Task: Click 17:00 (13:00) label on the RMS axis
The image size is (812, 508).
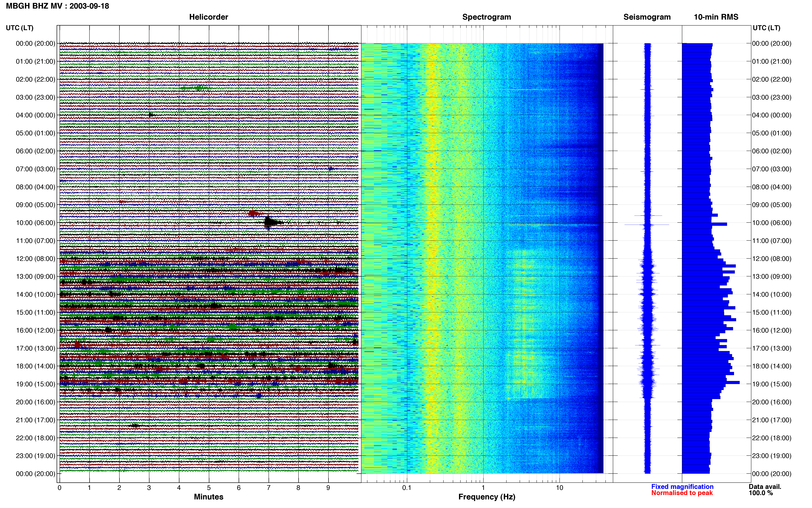Action: click(x=772, y=348)
